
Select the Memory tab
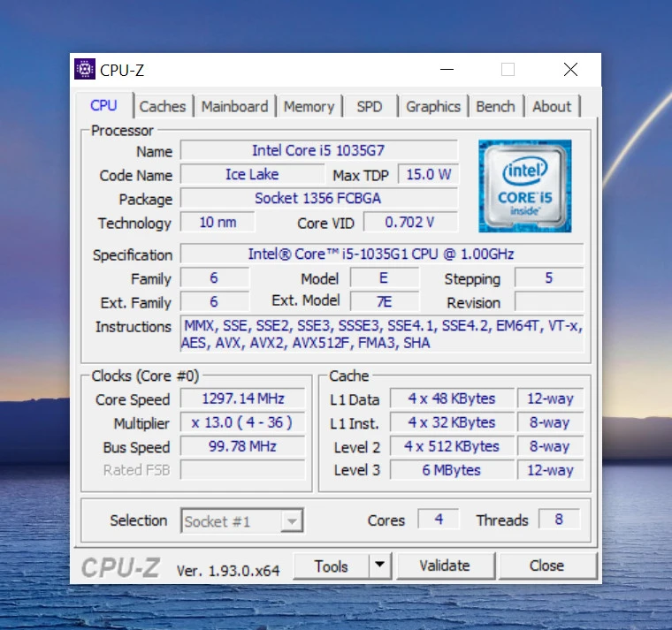[x=309, y=106]
